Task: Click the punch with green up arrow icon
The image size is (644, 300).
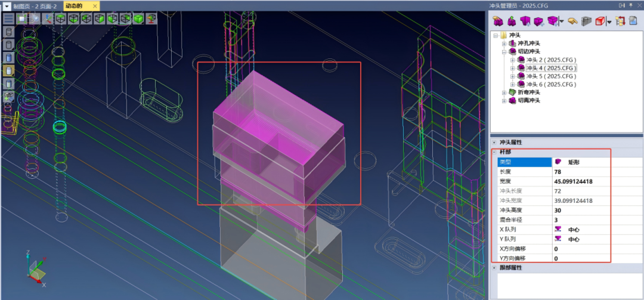Action: pos(512,21)
